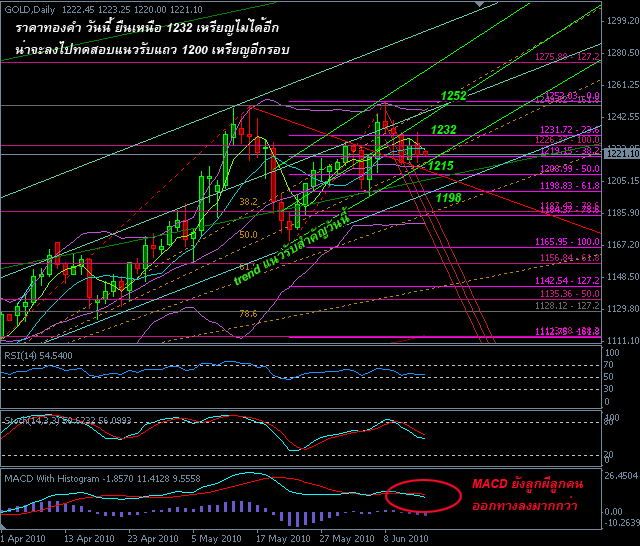Click the 1 Apr 2010 date label

[x=23, y=539]
